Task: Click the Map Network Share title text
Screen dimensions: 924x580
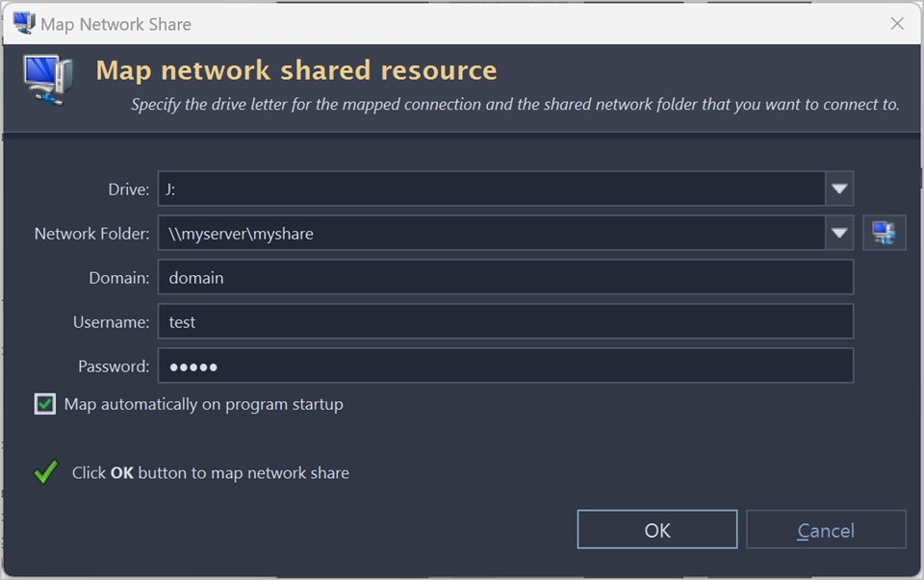Action: 115,24
